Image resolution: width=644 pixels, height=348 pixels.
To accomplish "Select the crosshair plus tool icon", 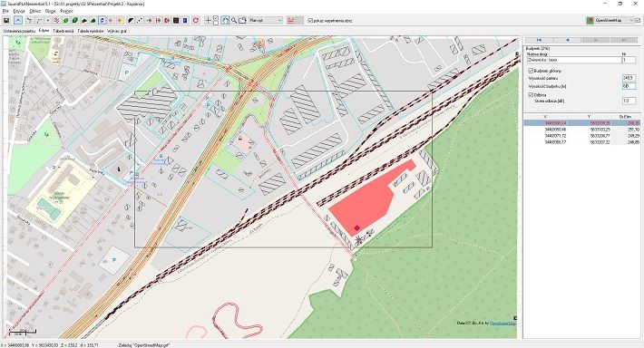I will tap(209, 20).
